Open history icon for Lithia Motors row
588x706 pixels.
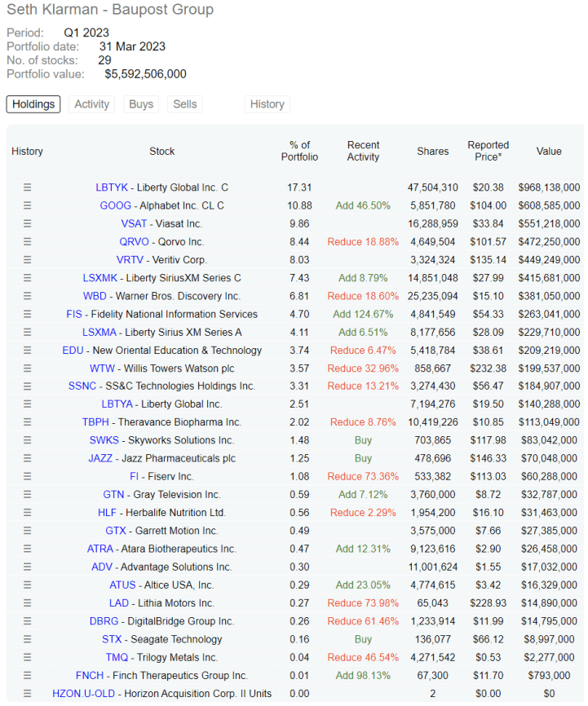tap(27, 603)
